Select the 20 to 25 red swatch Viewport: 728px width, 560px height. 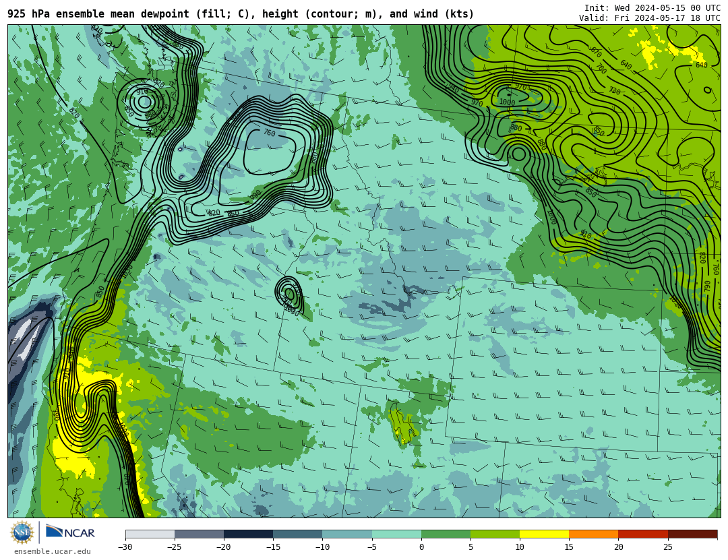(643, 534)
